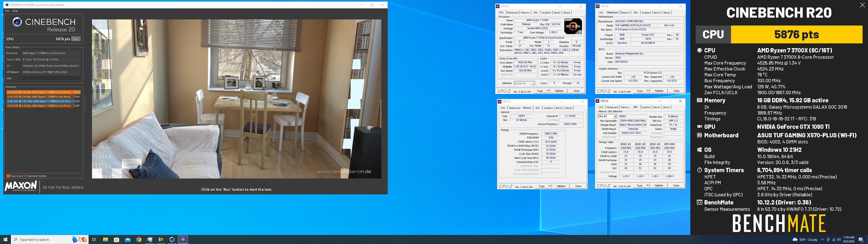868x244 pixels.
Task: Open the Mail app taskbar icon
Action: point(128,240)
